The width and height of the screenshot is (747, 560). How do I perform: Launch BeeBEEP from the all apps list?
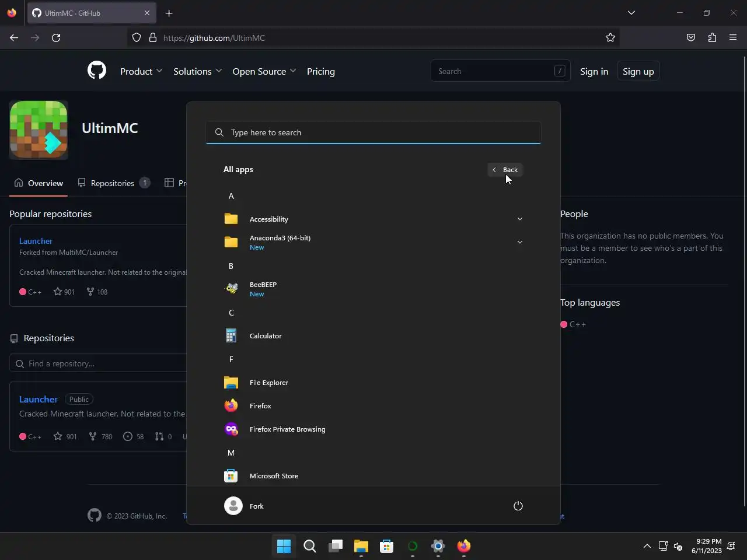click(x=373, y=289)
